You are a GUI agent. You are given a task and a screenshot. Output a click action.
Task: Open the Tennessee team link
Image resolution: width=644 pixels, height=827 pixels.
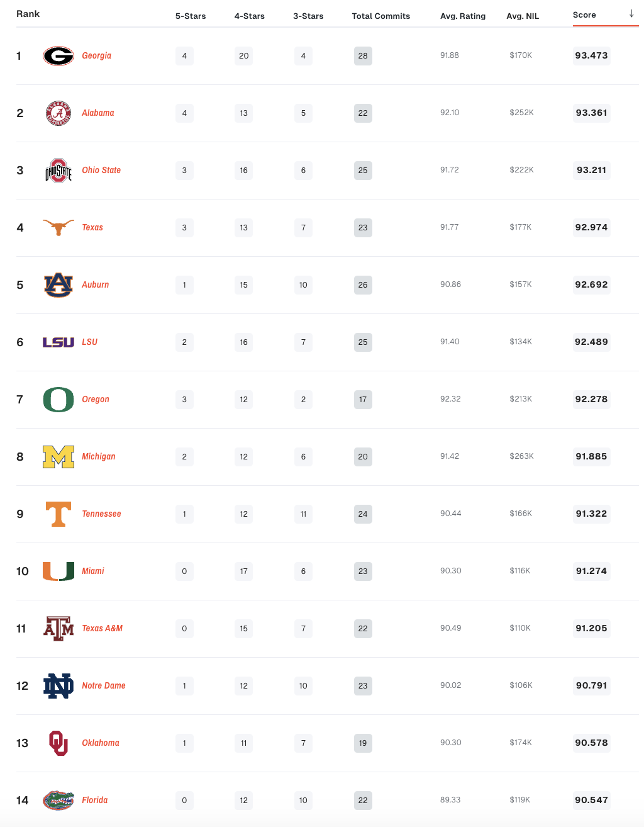(x=101, y=514)
